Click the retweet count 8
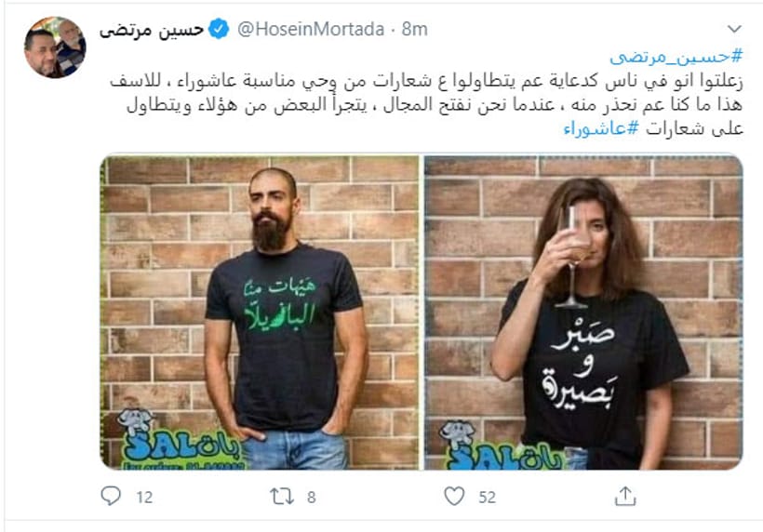The width and height of the screenshot is (763, 532). click(312, 497)
